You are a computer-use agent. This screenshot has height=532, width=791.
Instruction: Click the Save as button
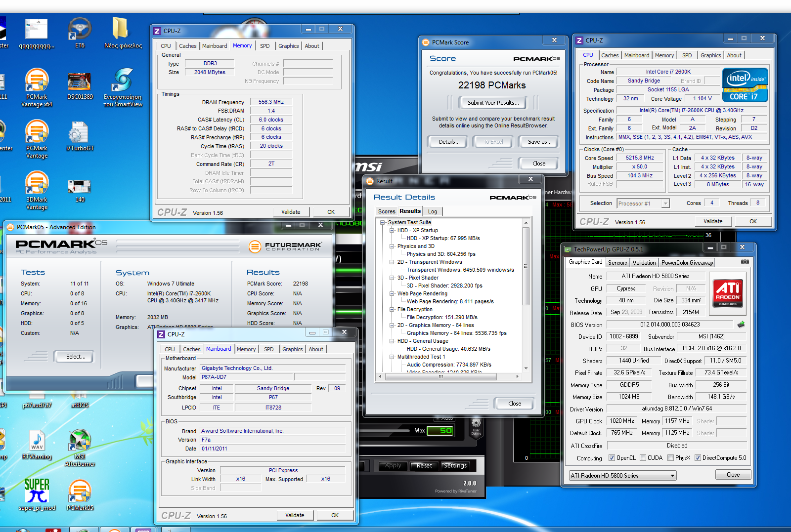[539, 142]
